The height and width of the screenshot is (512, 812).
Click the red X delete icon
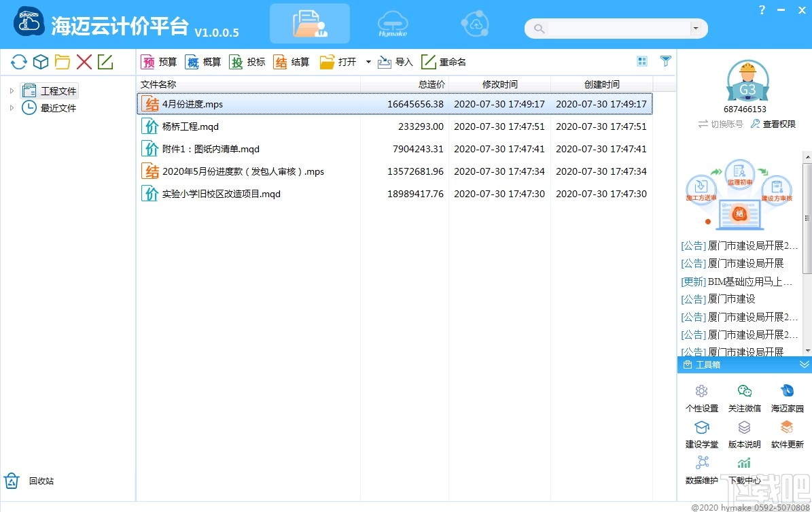click(x=84, y=62)
